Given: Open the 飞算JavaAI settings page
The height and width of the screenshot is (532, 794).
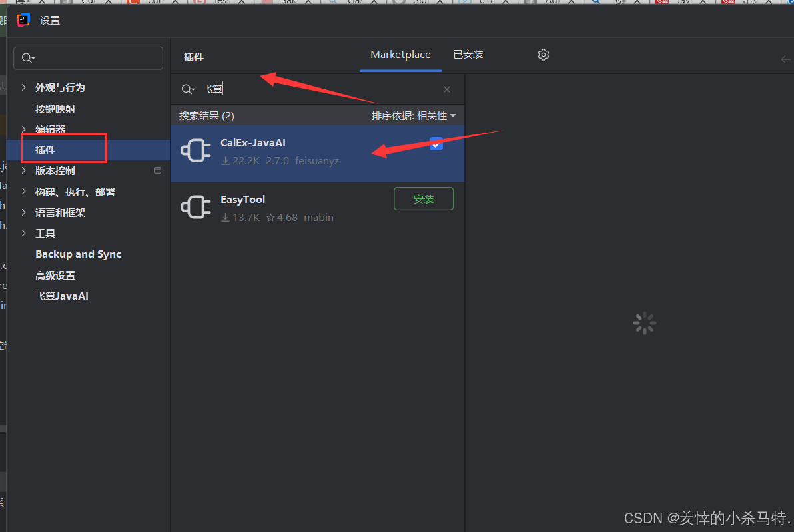Looking at the screenshot, I should coord(62,296).
